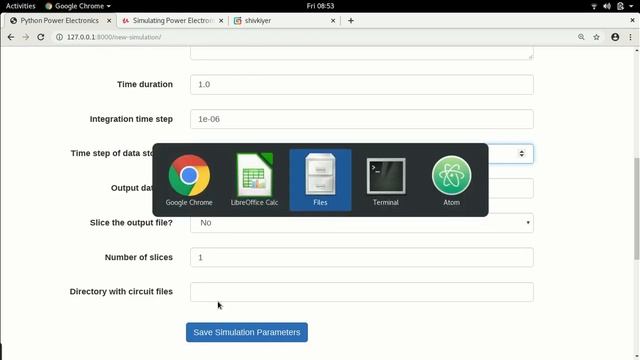
Task: Open the volume icon in top bar
Action: [607, 6]
